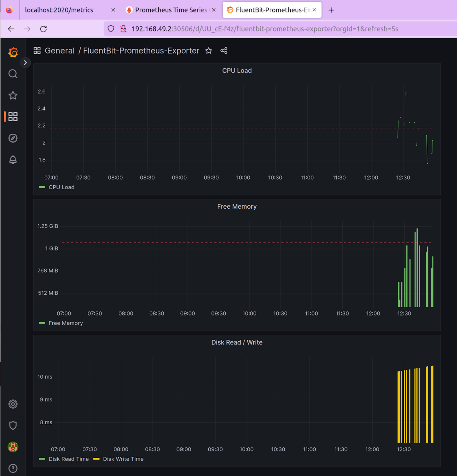This screenshot has height=476, width=457.
Task: Open the General dashboards folder link
Action: click(60, 51)
